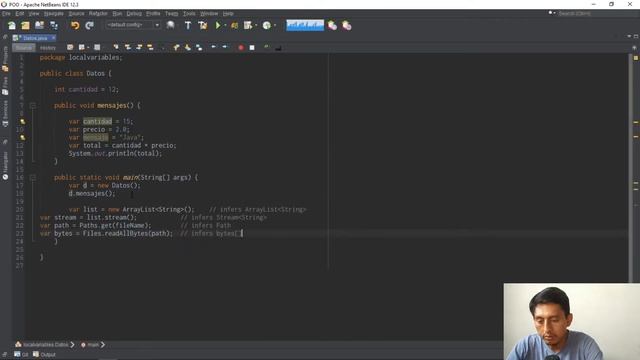
Task: Click the Save All toolbar icon
Action: (x=54, y=25)
